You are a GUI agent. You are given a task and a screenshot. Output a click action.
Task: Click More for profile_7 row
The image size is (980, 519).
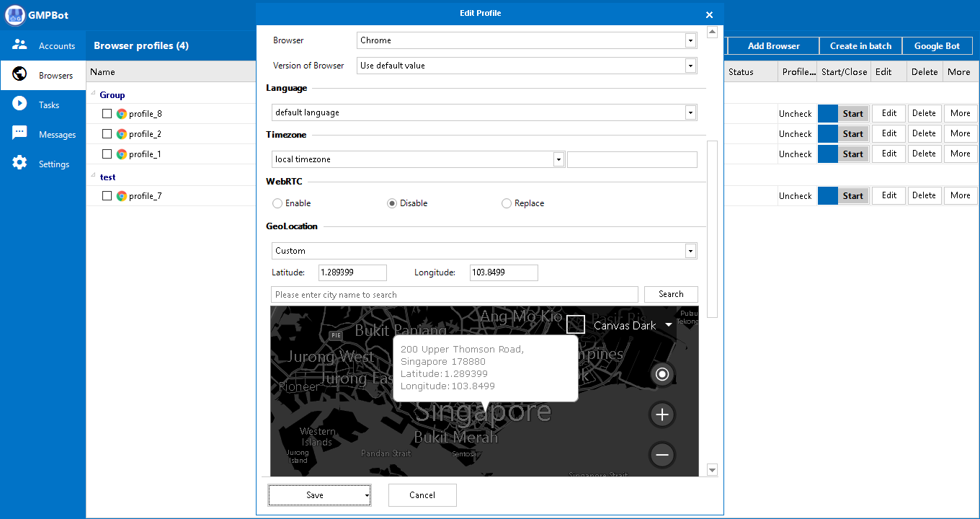pos(960,195)
